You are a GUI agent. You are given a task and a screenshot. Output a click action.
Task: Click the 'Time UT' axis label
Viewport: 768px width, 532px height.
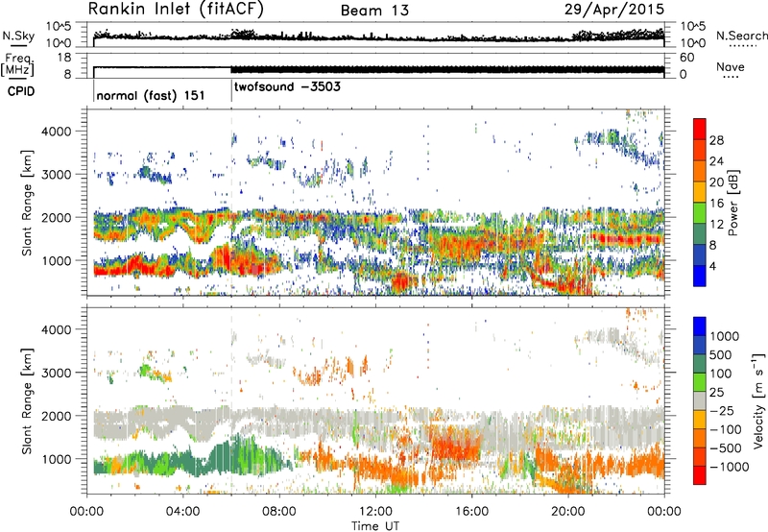(x=375, y=526)
